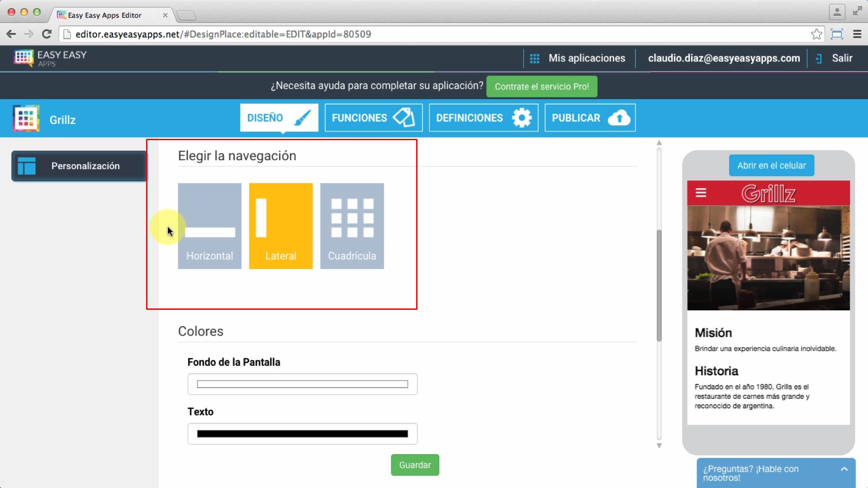The width and height of the screenshot is (868, 488).
Task: Click the Publicar cloud upload icon
Action: click(619, 118)
